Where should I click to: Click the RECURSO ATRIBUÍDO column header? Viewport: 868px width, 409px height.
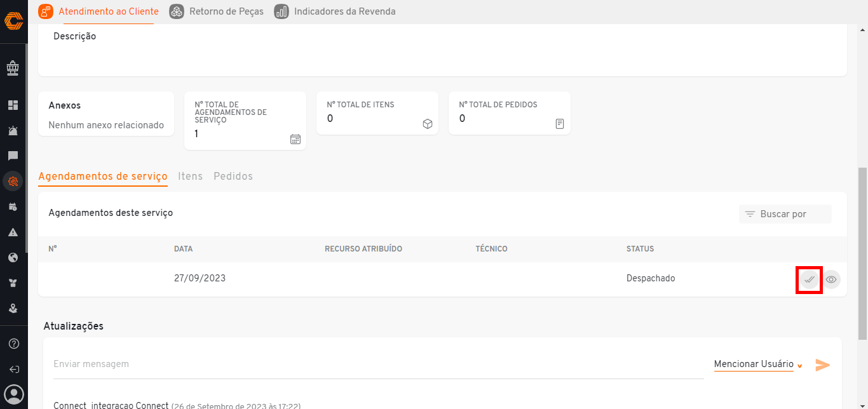(x=363, y=249)
